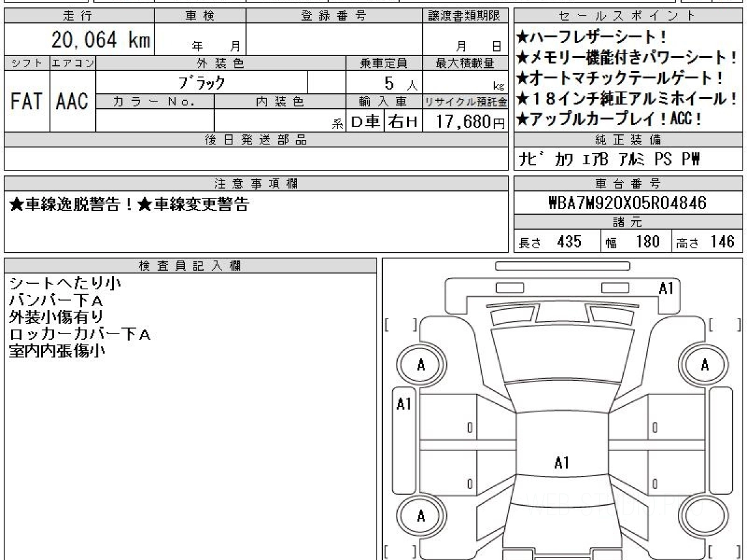Click the 純正装備 header
The image size is (747, 560).
click(x=628, y=140)
